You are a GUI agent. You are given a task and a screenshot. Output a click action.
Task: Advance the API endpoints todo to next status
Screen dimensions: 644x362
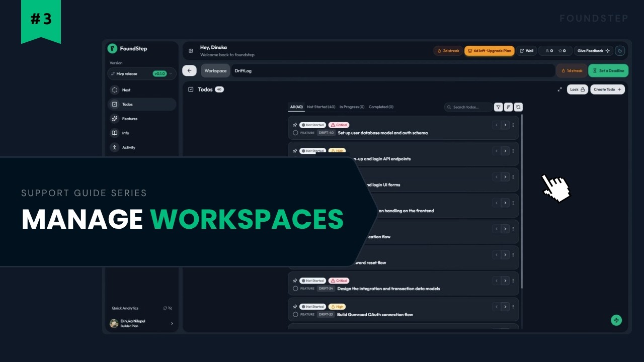coord(505,151)
